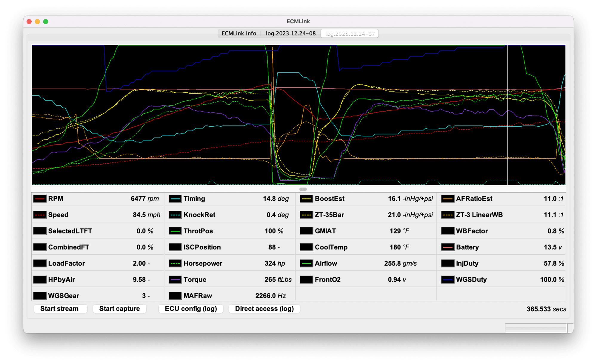Click the InjDuty swatch box
597x364 pixels.
[448, 264]
